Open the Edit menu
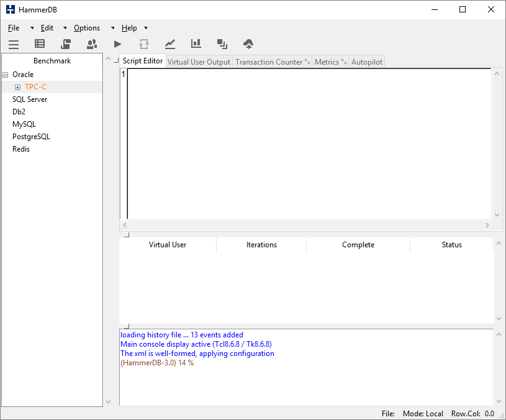Screen dimensions: 506x420 coord(47,28)
